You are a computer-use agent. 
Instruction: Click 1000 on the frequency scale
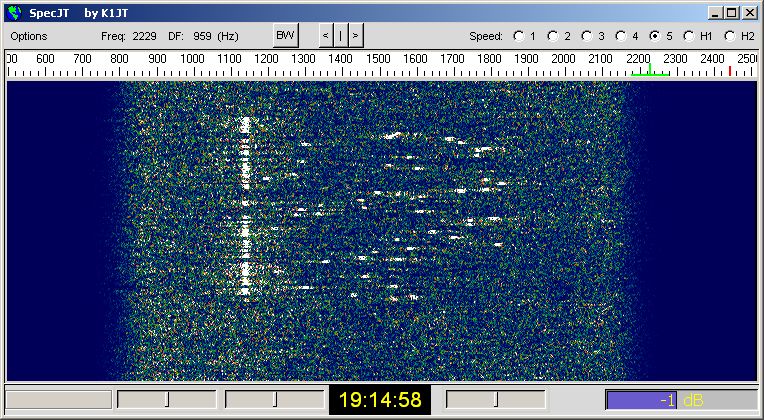[192, 59]
